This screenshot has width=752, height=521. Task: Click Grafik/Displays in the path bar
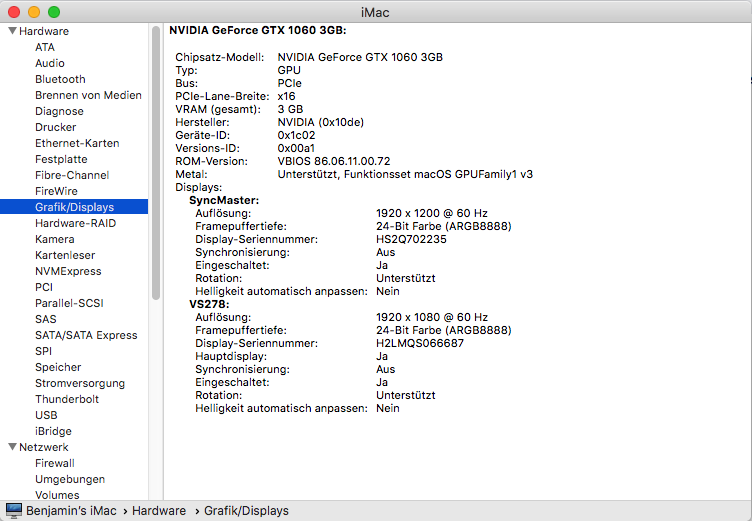246,510
